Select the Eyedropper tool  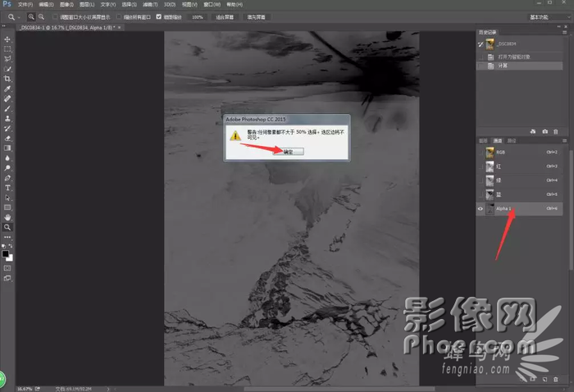[7, 89]
